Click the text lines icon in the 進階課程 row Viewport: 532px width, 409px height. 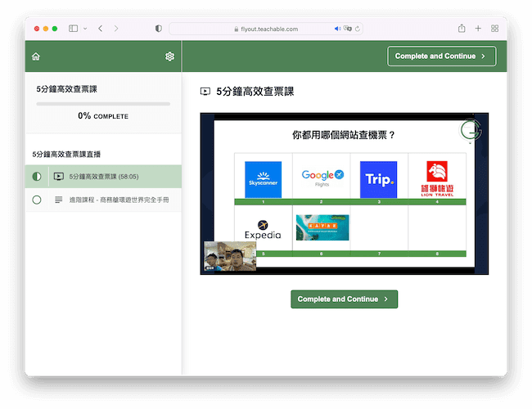59,200
